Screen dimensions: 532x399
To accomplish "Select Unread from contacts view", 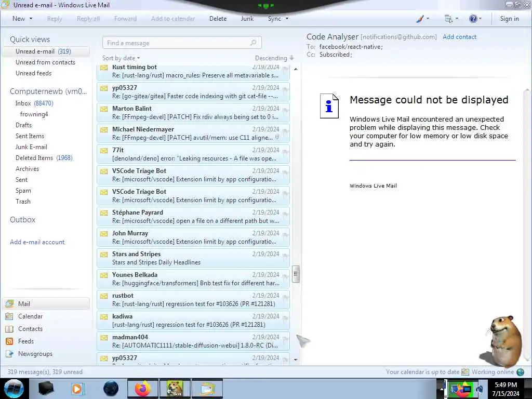I will (x=46, y=62).
